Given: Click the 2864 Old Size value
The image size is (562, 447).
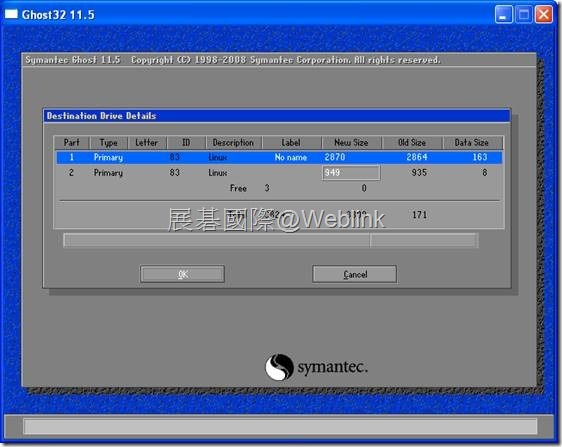Looking at the screenshot, I should [x=417, y=157].
